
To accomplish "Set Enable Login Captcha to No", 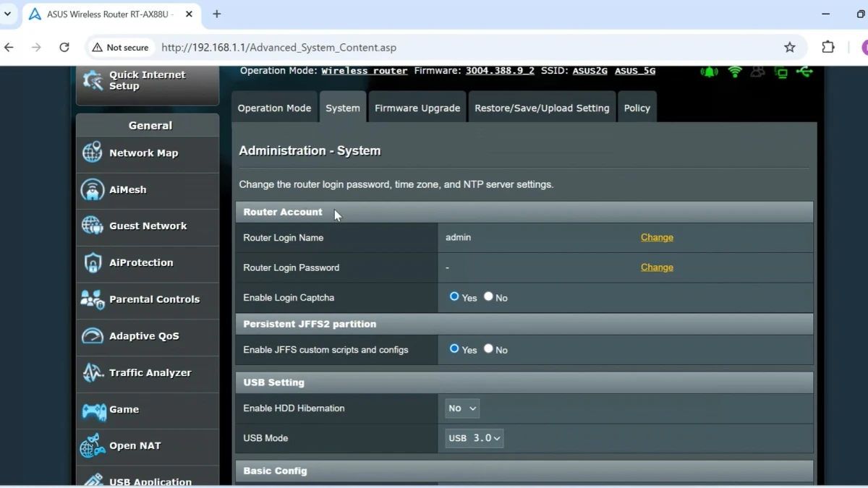I will (489, 297).
